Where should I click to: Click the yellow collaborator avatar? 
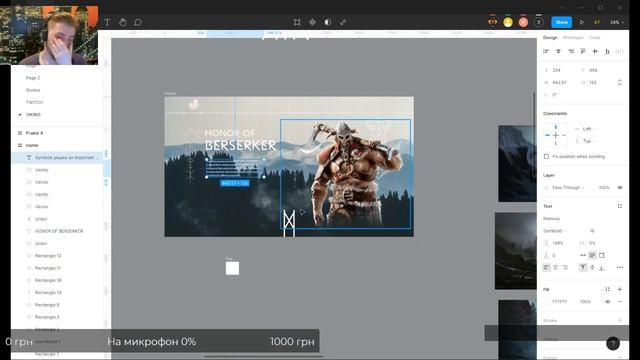[x=508, y=22]
